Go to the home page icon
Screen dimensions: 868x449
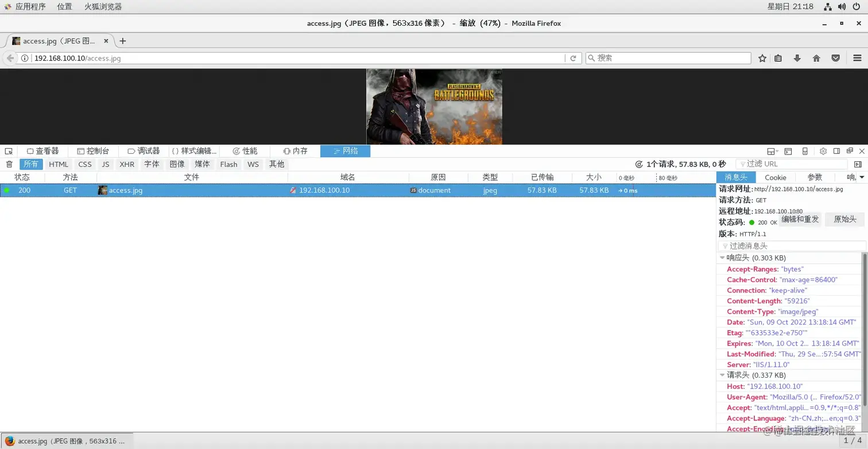816,58
